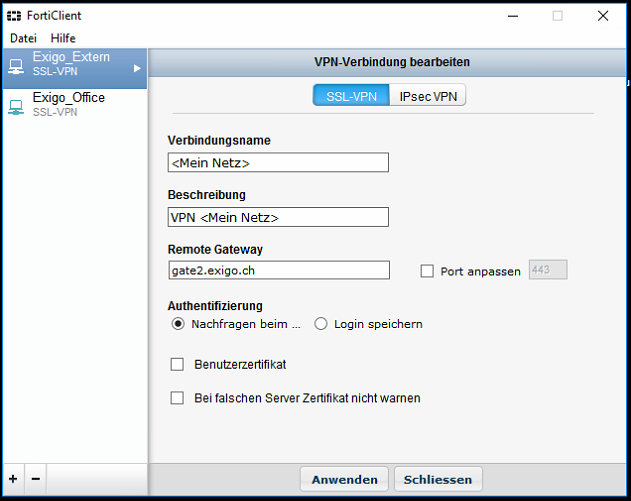Click the Remote Gateway field
Image resolution: width=631 pixels, height=501 pixels.
pyautogui.click(x=279, y=270)
